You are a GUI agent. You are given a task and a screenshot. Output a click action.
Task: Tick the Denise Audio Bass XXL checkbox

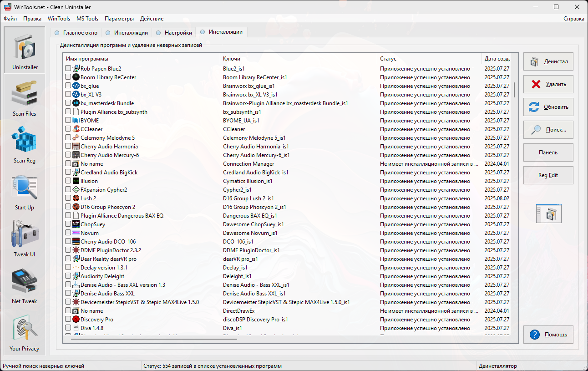coord(68,294)
